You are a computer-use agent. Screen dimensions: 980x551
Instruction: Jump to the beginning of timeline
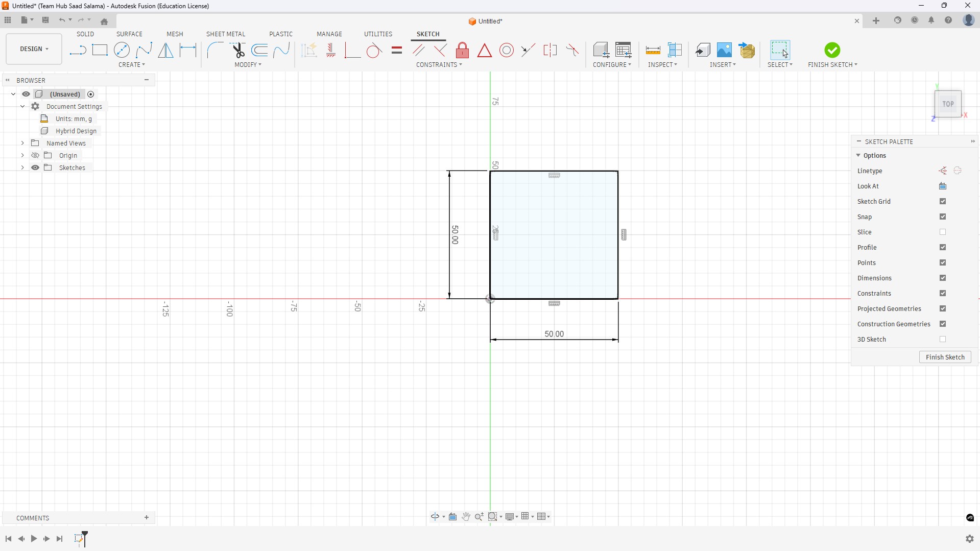pos(8,539)
